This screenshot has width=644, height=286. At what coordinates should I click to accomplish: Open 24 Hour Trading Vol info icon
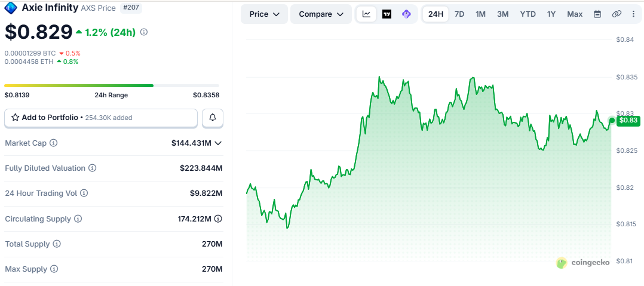pos(84,193)
